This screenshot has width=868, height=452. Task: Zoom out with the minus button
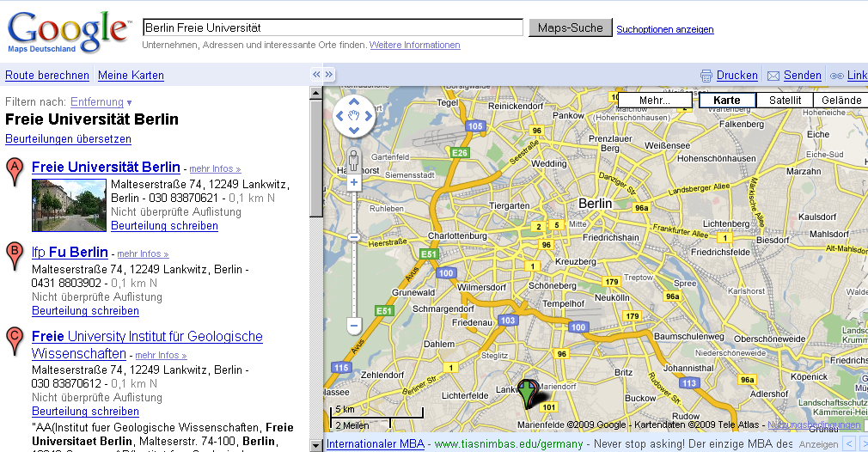click(x=354, y=326)
